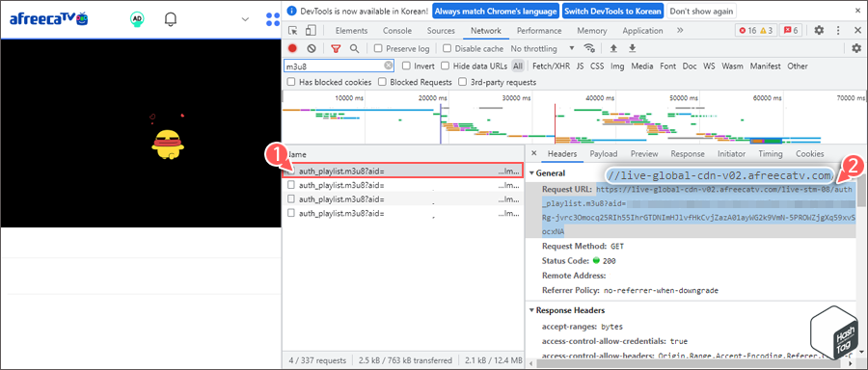868x370 pixels.
Task: Open the Timing details tab
Action: click(771, 154)
